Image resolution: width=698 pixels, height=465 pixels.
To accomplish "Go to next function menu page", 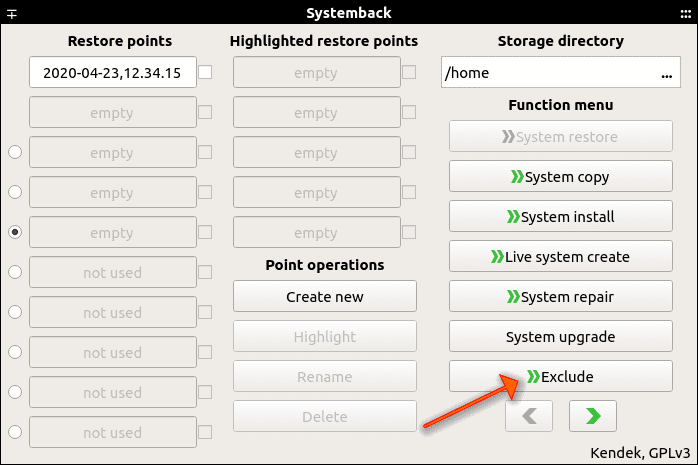I will click(592, 416).
